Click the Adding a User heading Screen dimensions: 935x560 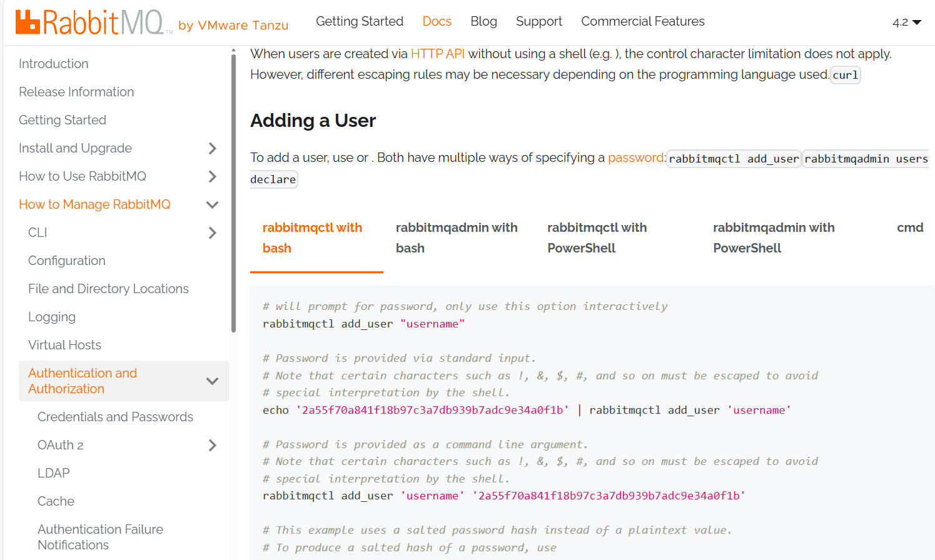pyautogui.click(x=313, y=120)
